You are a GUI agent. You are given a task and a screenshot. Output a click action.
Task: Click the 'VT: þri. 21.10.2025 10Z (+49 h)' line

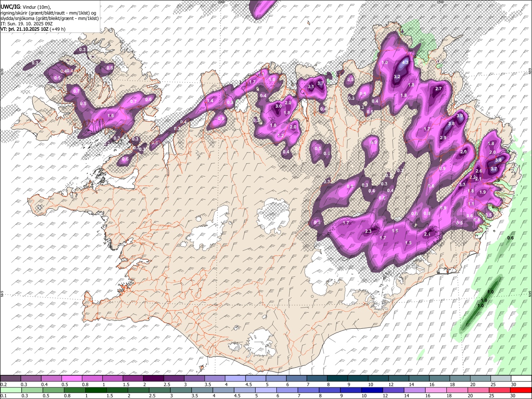tap(33, 29)
